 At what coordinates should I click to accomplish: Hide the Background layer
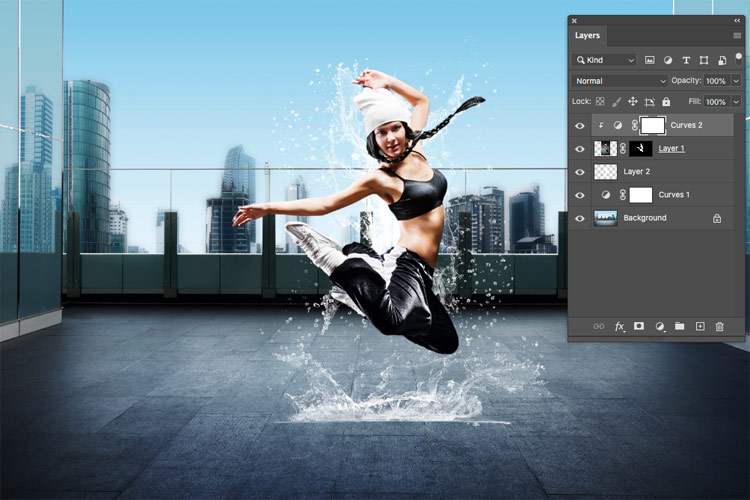coord(580,218)
